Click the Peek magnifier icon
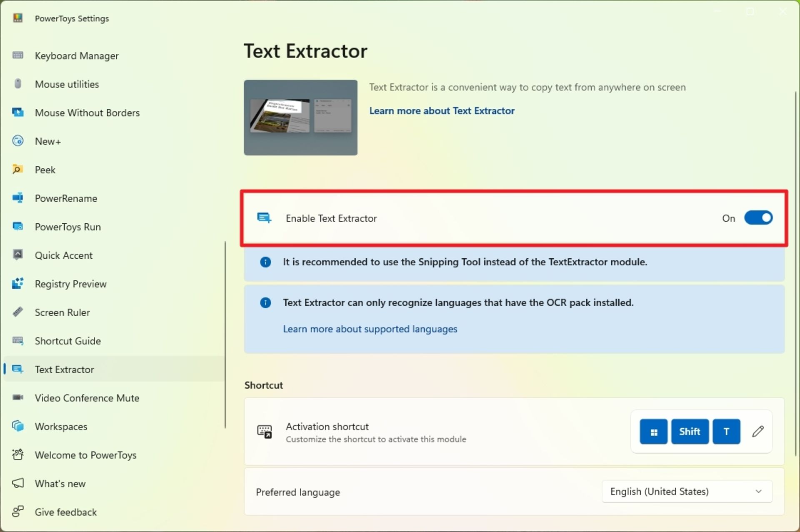The width and height of the screenshot is (800, 532). pos(18,170)
